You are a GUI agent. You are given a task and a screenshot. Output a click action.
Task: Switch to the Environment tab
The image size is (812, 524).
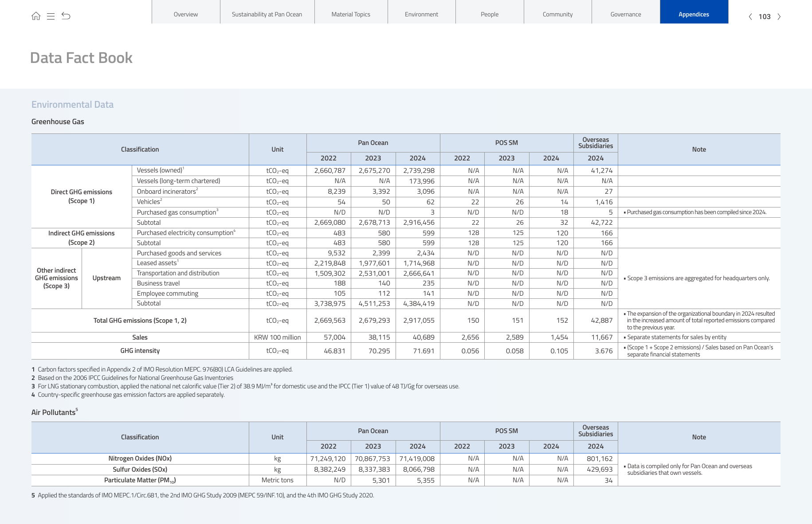[x=421, y=12]
